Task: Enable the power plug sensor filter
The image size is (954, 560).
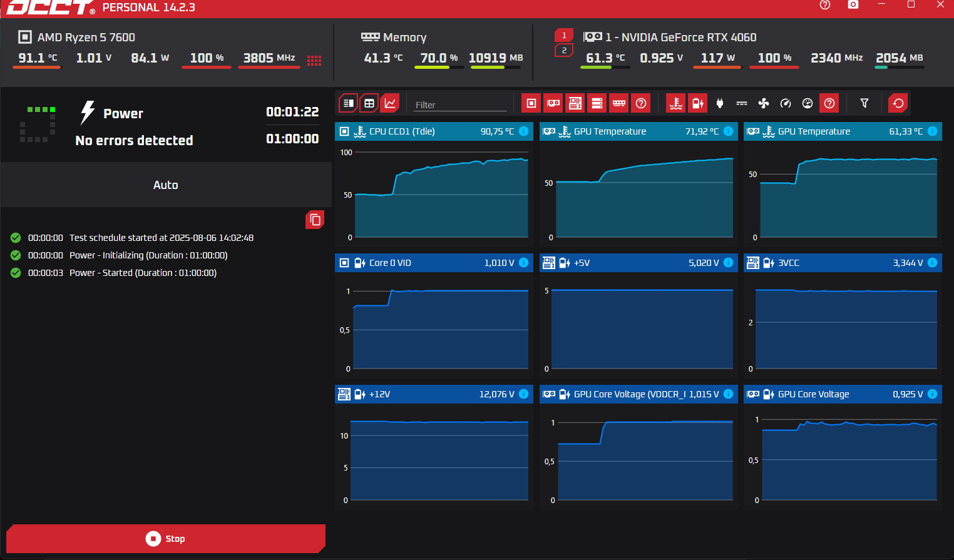Action: pos(720,103)
